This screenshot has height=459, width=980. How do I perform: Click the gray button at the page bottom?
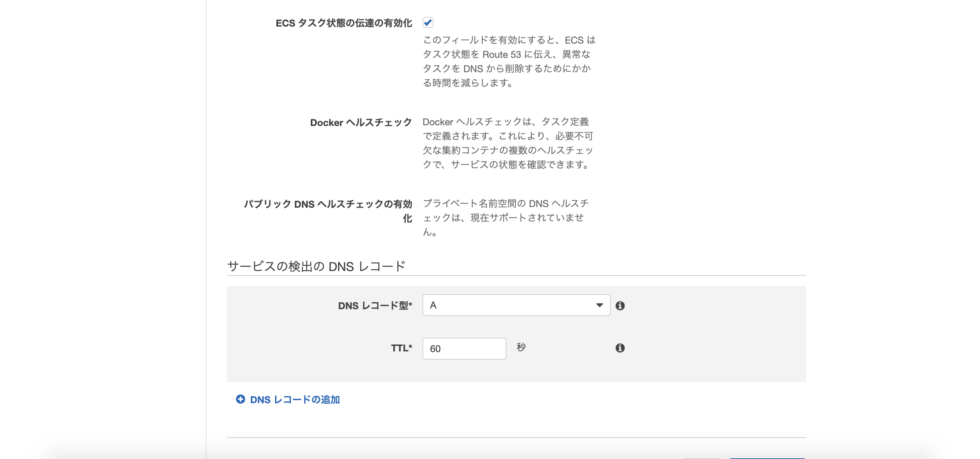point(702,458)
